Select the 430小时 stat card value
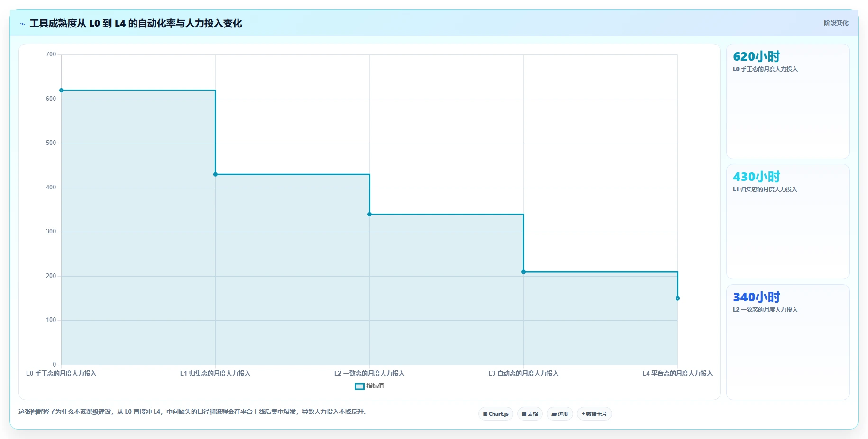The height and width of the screenshot is (439, 868). [756, 177]
